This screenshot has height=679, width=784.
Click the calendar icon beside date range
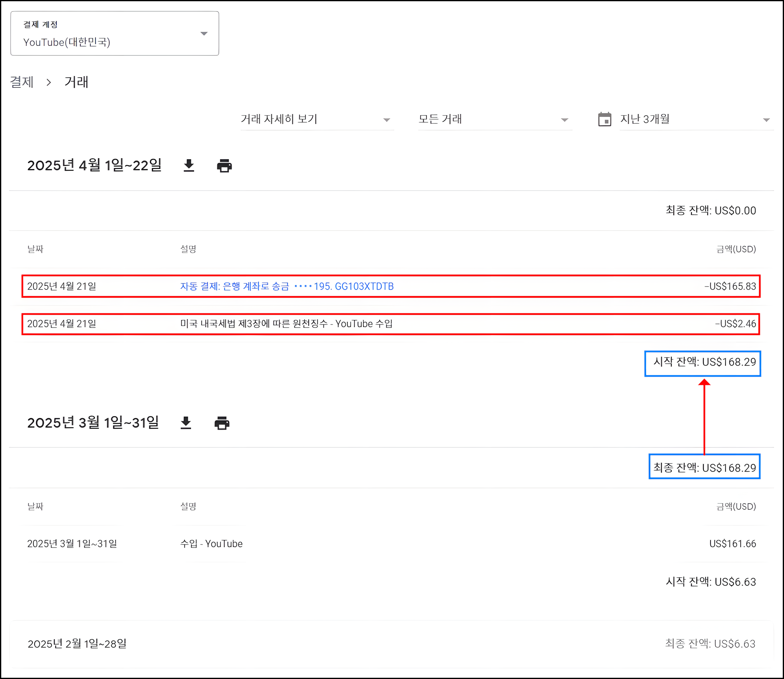tap(605, 119)
